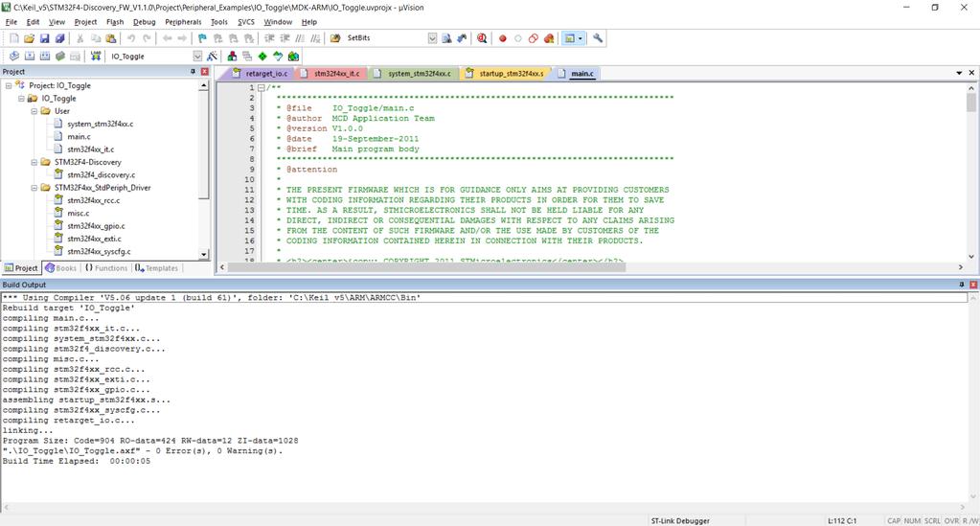
Task: Open the IO_Toggle target selection dropdown
Action: pos(197,57)
